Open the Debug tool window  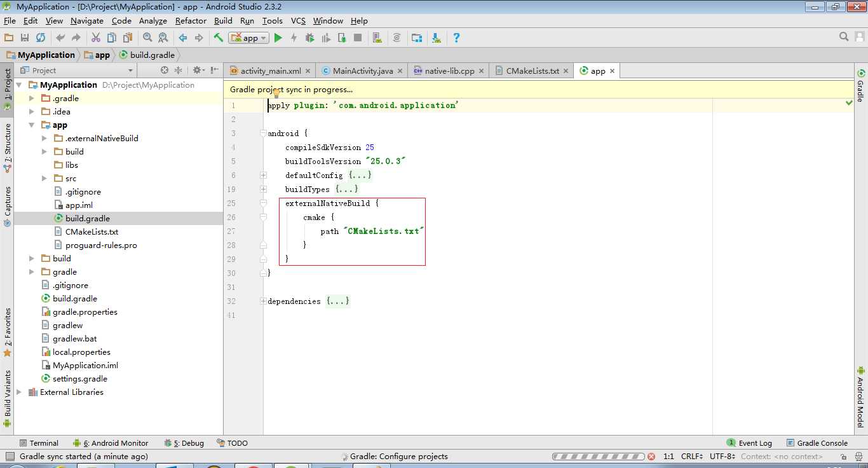[184, 443]
